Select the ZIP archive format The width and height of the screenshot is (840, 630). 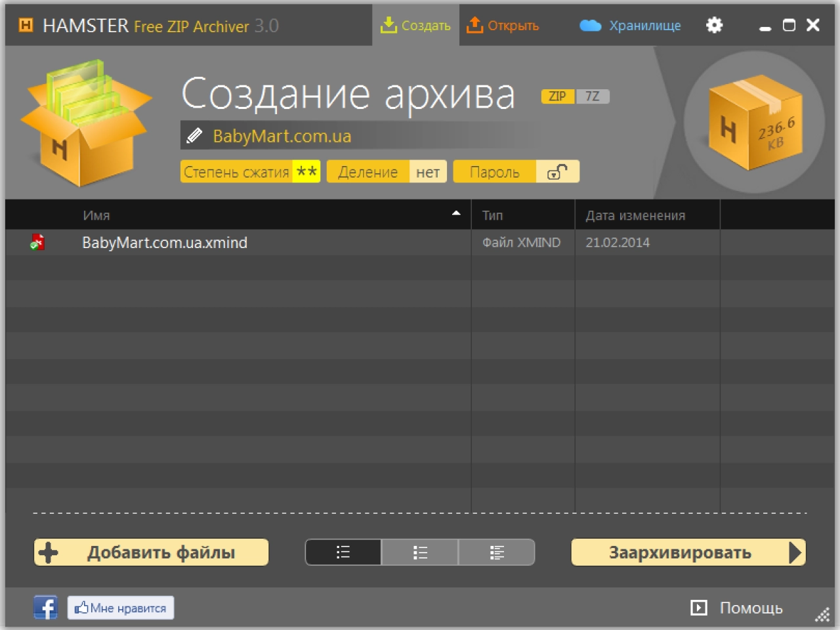pos(557,96)
